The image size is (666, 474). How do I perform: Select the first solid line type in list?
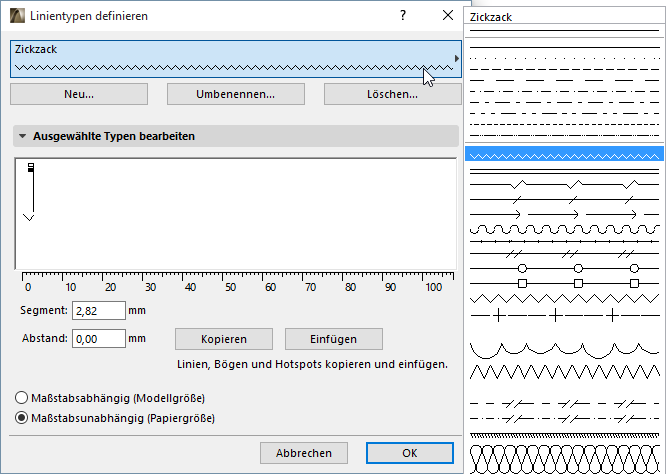(x=564, y=31)
